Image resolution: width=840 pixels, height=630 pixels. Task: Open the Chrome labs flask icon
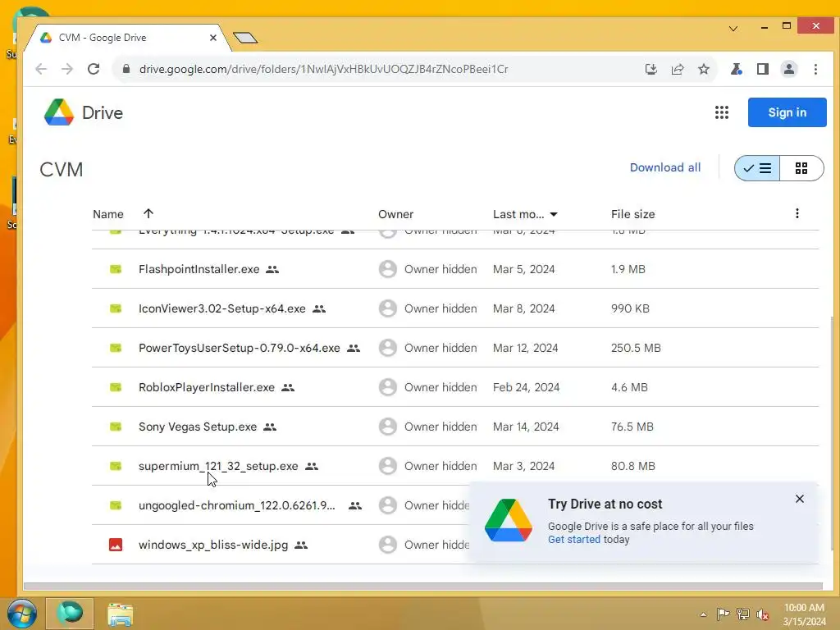(x=737, y=69)
